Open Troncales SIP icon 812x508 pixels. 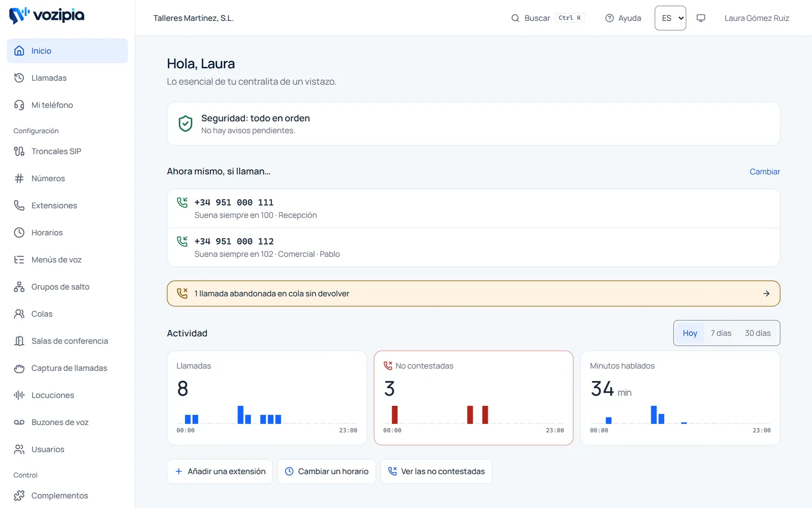19,151
